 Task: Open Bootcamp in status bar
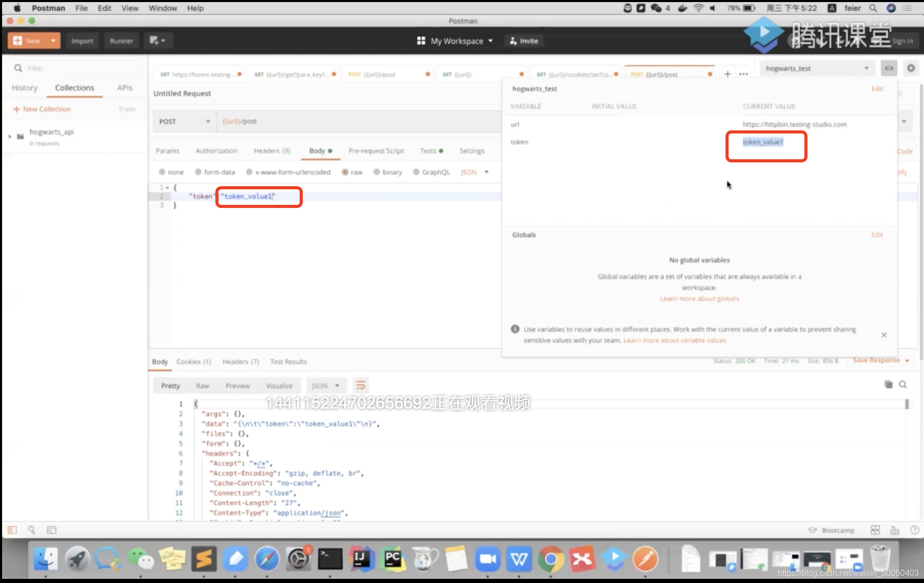click(831, 530)
